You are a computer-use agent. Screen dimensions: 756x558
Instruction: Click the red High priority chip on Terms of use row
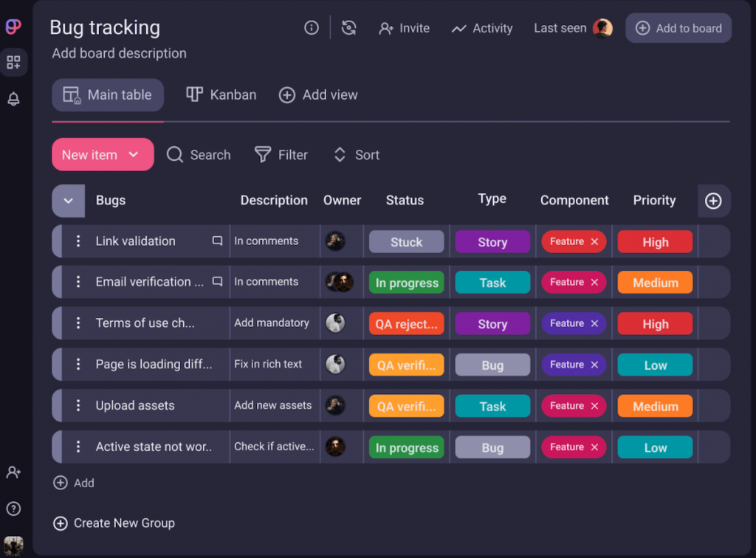[x=655, y=323]
